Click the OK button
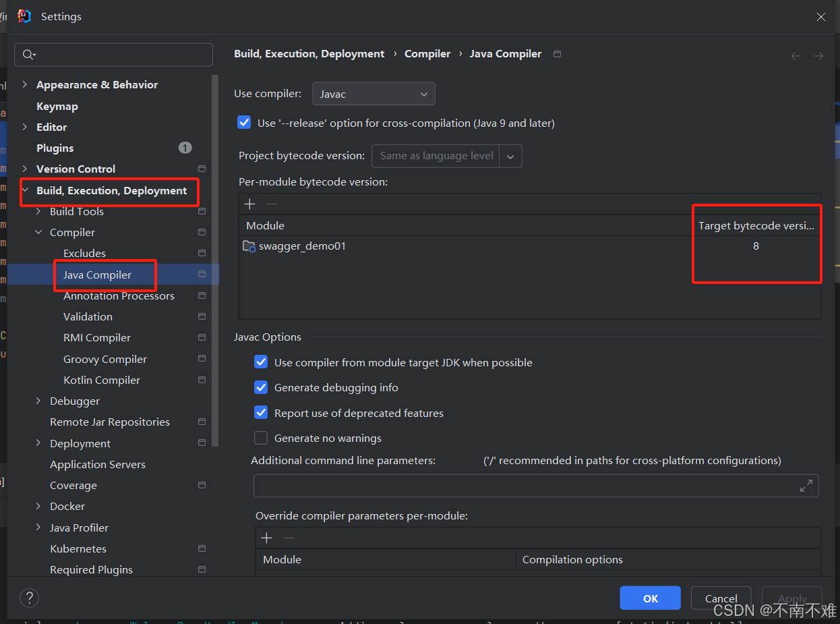Image resolution: width=840 pixels, height=624 pixels. tap(651, 598)
